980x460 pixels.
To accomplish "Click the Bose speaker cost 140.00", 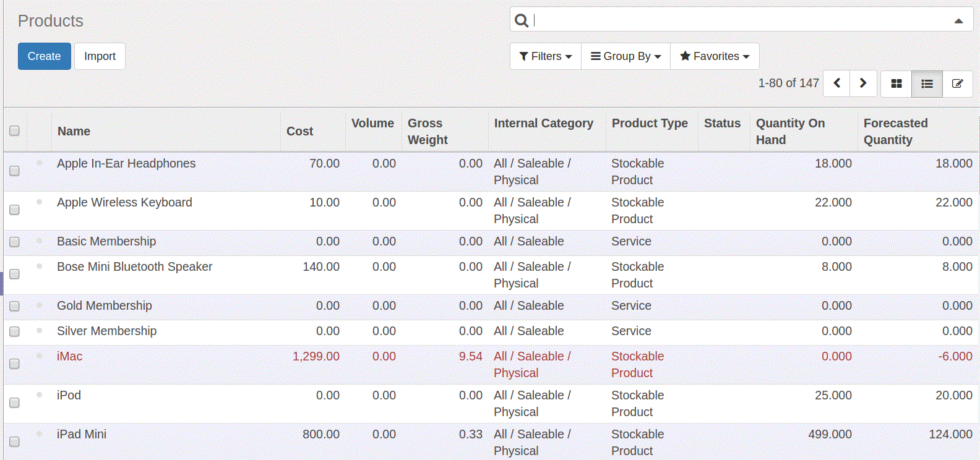I will 321,266.
